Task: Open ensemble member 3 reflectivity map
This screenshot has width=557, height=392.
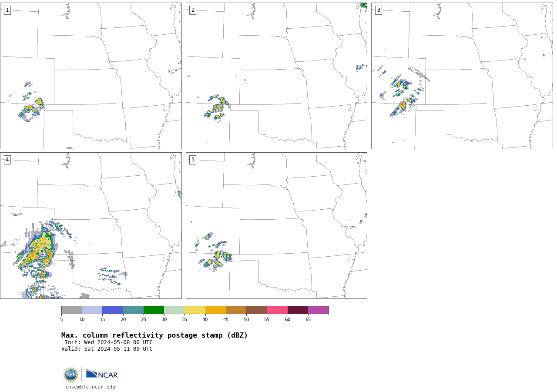Action: click(x=462, y=76)
